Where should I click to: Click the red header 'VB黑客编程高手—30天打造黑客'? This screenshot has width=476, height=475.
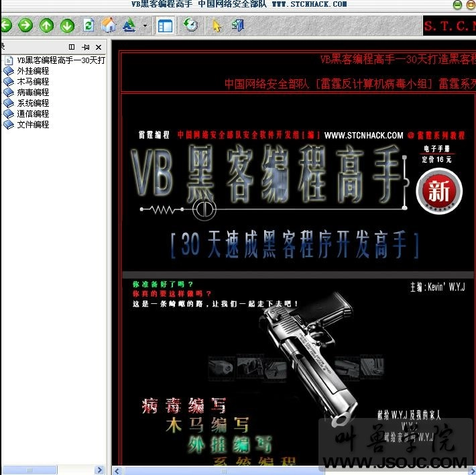point(398,59)
